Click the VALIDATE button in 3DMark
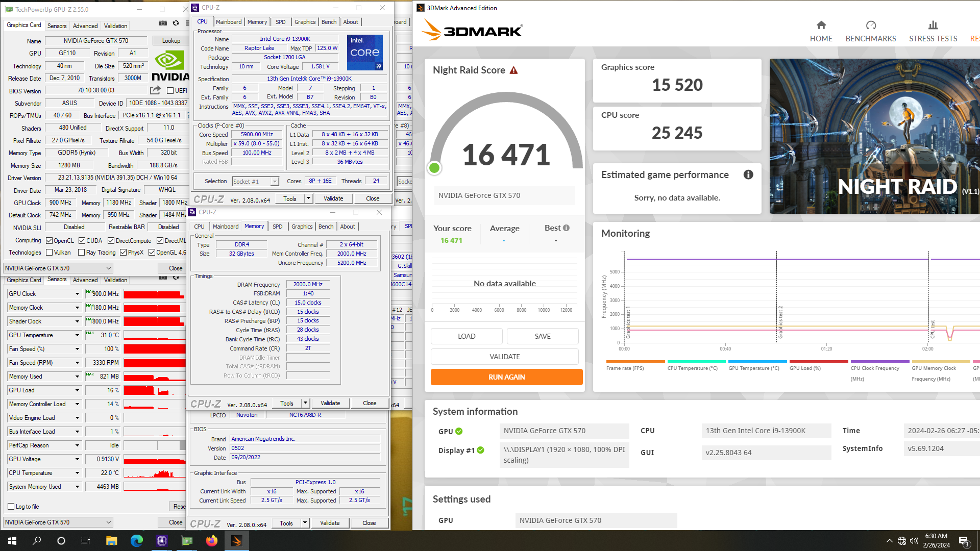980x551 pixels. click(504, 357)
